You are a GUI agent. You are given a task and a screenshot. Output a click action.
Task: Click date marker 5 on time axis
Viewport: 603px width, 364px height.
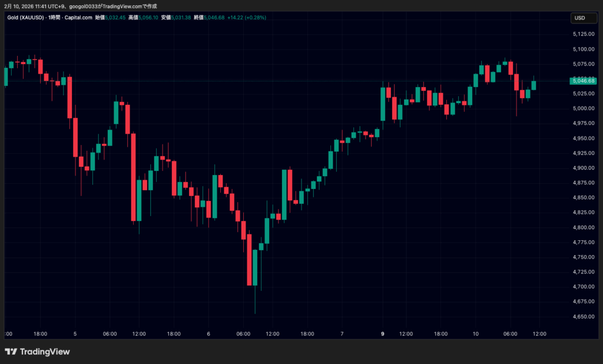[75, 334]
